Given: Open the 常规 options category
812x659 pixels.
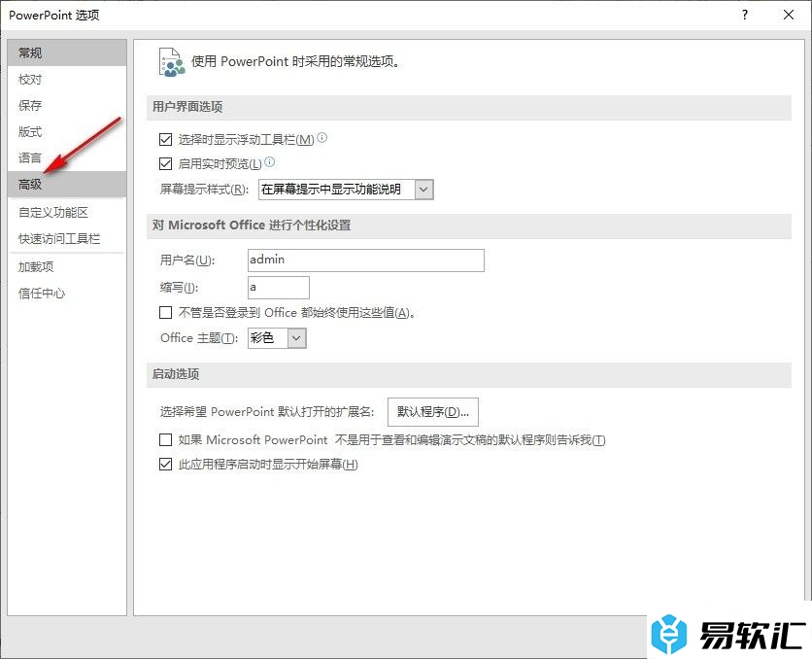Looking at the screenshot, I should [67, 52].
